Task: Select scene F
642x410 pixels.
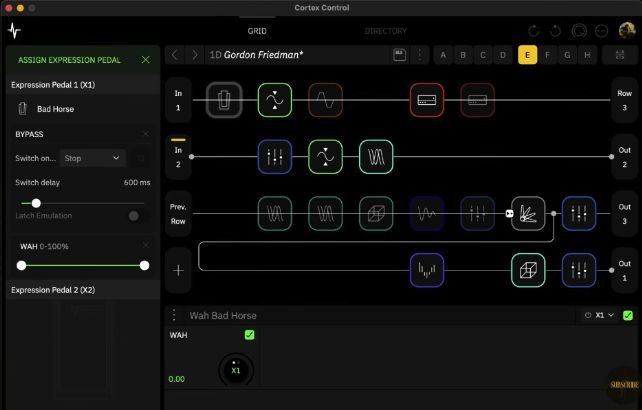Action: point(547,55)
